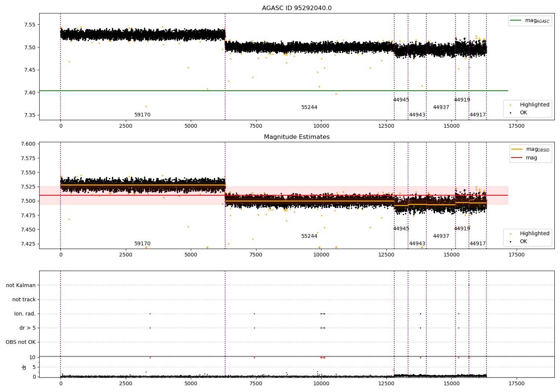Image resolution: width=560 pixels, height=392 pixels.
Task: Click the '10' tick on the dr axis
Action: coord(32,357)
